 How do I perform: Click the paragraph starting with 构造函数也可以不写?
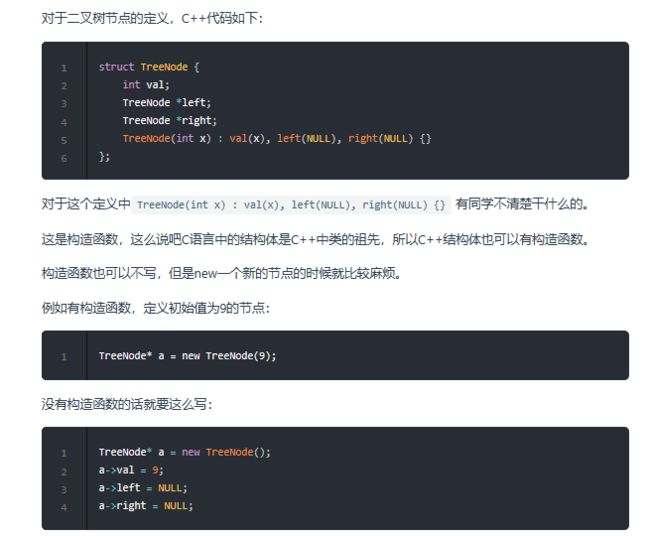(221, 273)
